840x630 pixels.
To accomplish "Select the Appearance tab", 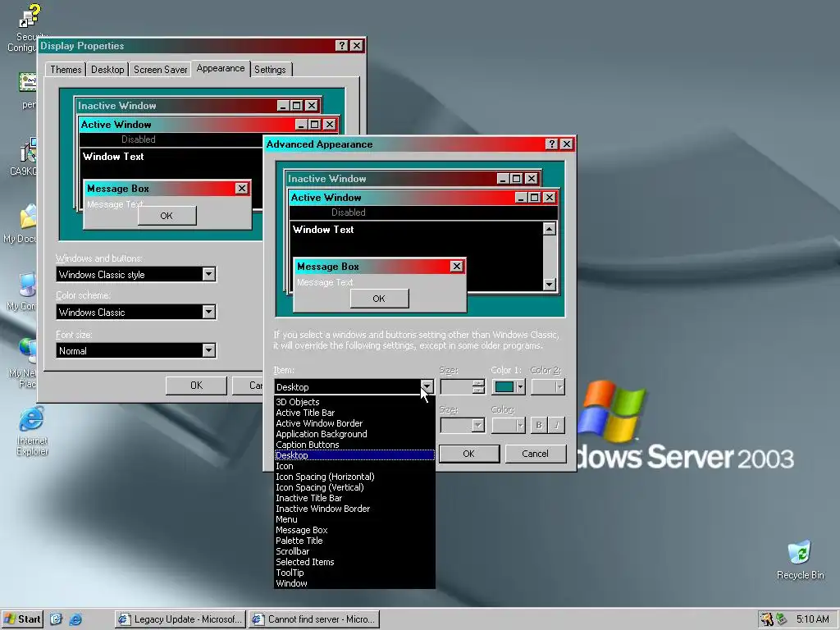I will 220,69.
